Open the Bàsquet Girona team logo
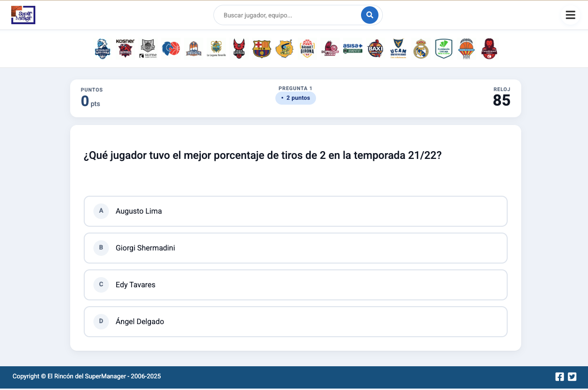Viewport: 588px width, 390px height. point(307,49)
